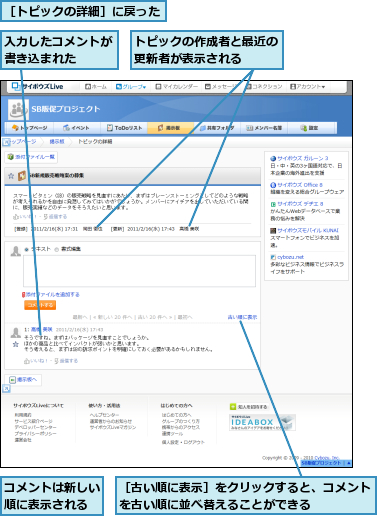Expand the グループ dropdown menu
The height and width of the screenshot is (516, 377).
131,87
